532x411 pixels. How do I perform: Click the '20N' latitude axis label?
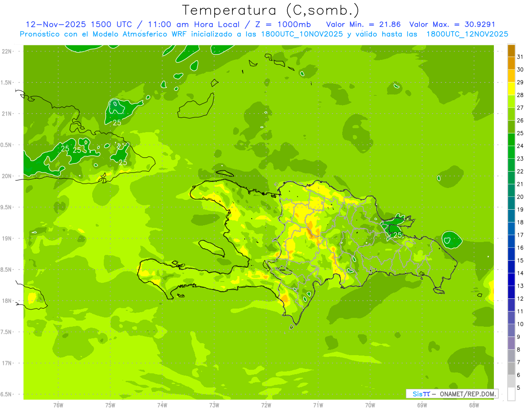(x=8, y=176)
